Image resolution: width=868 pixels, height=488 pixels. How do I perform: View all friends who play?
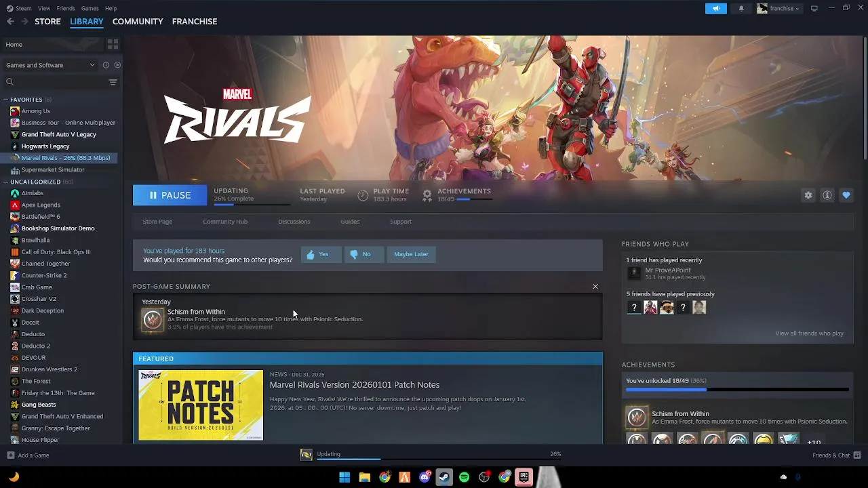pos(809,333)
